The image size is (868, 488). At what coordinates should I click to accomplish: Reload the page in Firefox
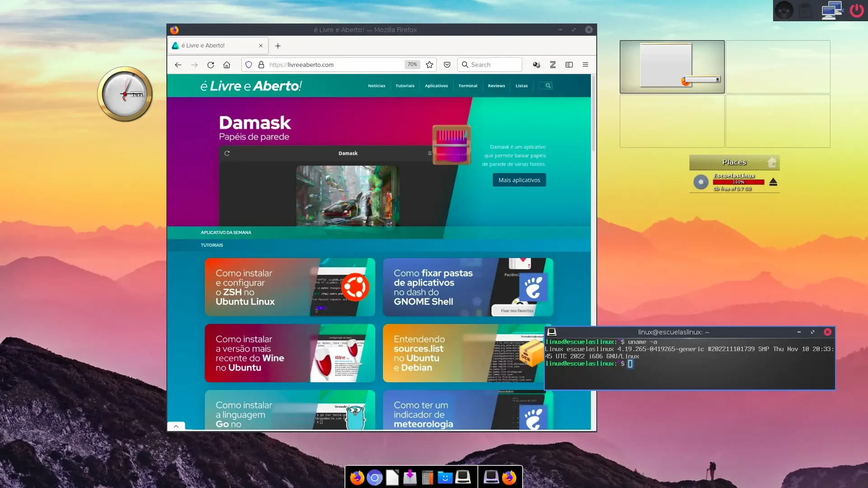tap(211, 65)
